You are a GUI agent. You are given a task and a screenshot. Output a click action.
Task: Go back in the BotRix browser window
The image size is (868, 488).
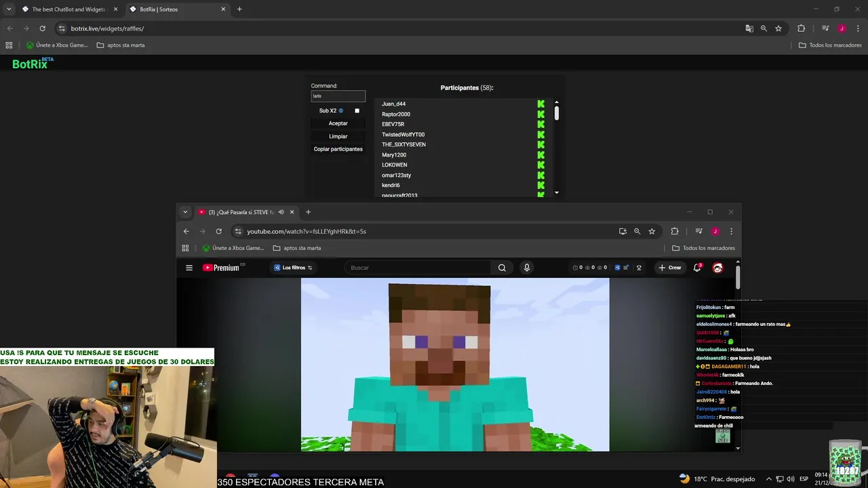[9, 28]
